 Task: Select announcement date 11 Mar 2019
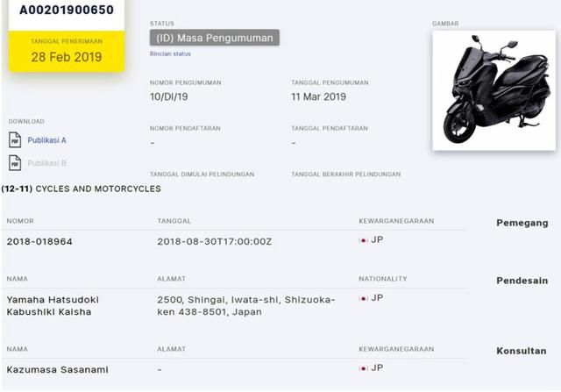(318, 96)
